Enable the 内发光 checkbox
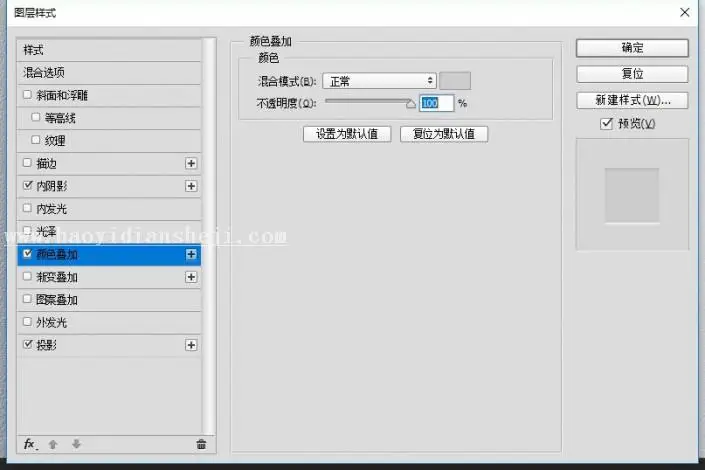Screen dimensions: 705x470 [27, 208]
